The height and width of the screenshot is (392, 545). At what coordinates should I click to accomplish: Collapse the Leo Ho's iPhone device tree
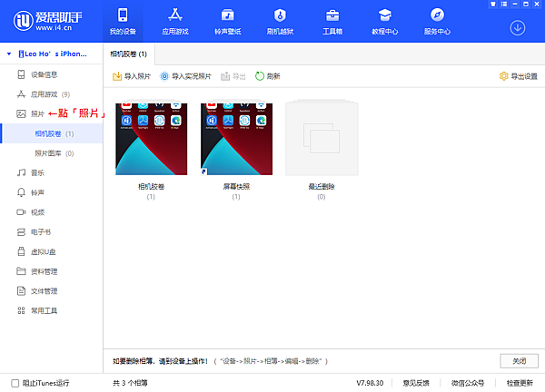point(9,54)
